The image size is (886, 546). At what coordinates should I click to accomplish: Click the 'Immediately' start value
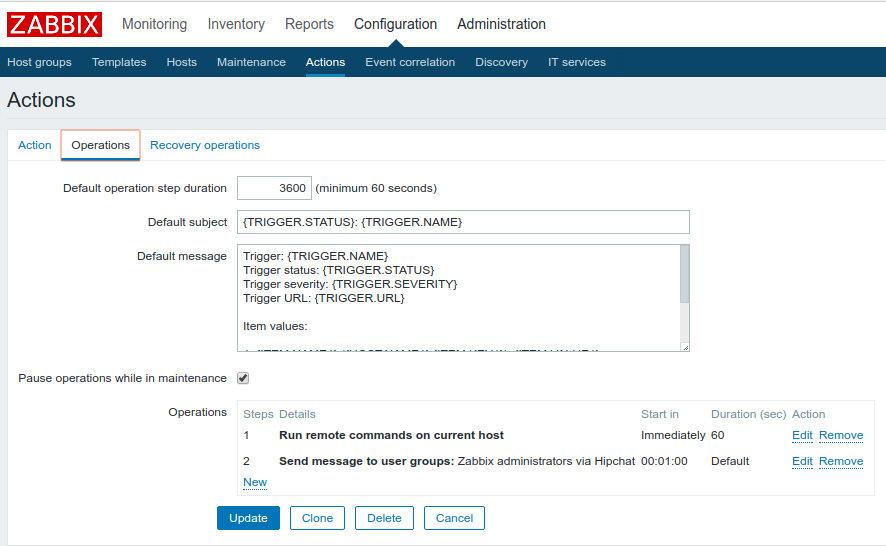point(673,435)
